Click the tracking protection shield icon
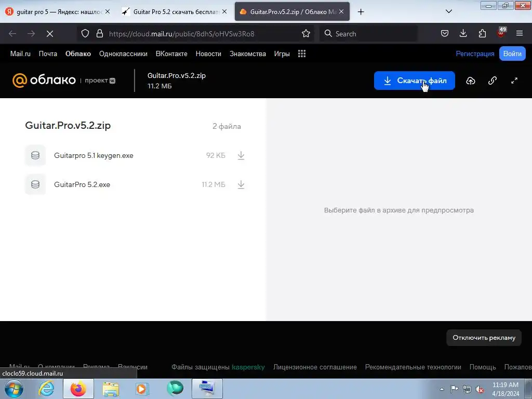The height and width of the screenshot is (399, 532). 85,33
